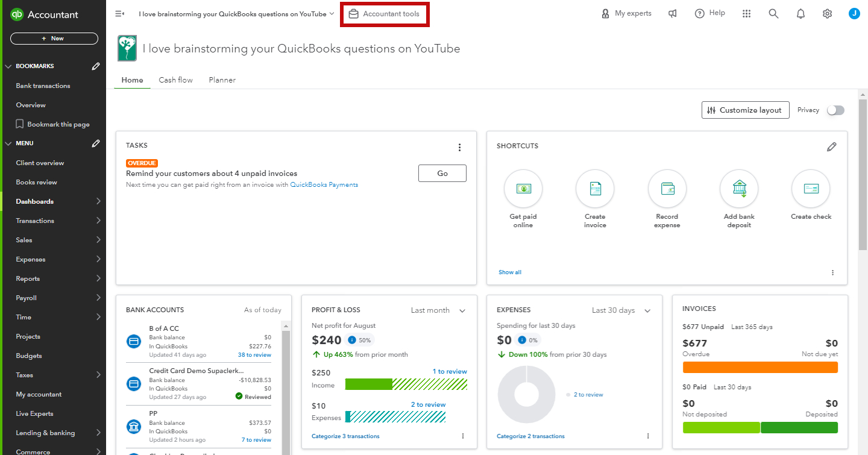Open the search magnifier icon
The width and height of the screenshot is (868, 455).
[773, 14]
